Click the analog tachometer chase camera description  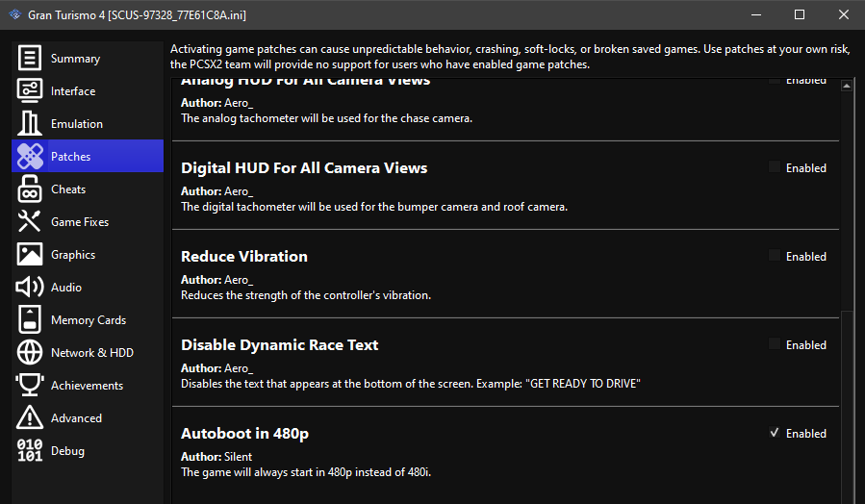(326, 118)
